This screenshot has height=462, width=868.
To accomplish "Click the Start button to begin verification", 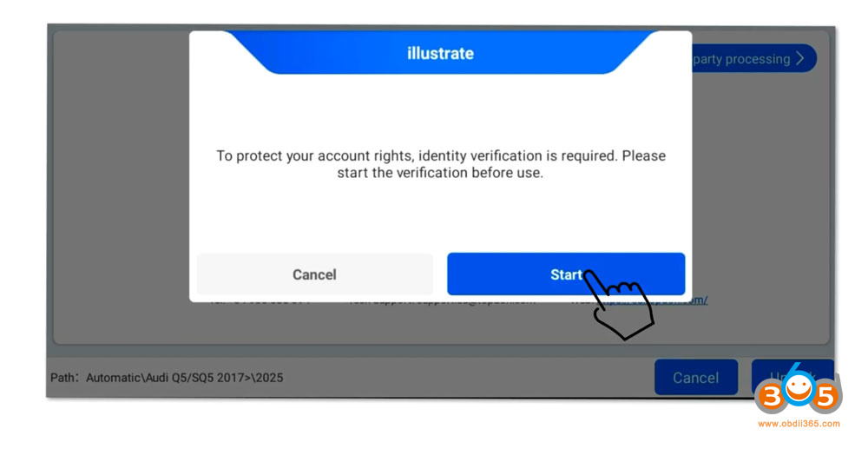I will pos(565,274).
